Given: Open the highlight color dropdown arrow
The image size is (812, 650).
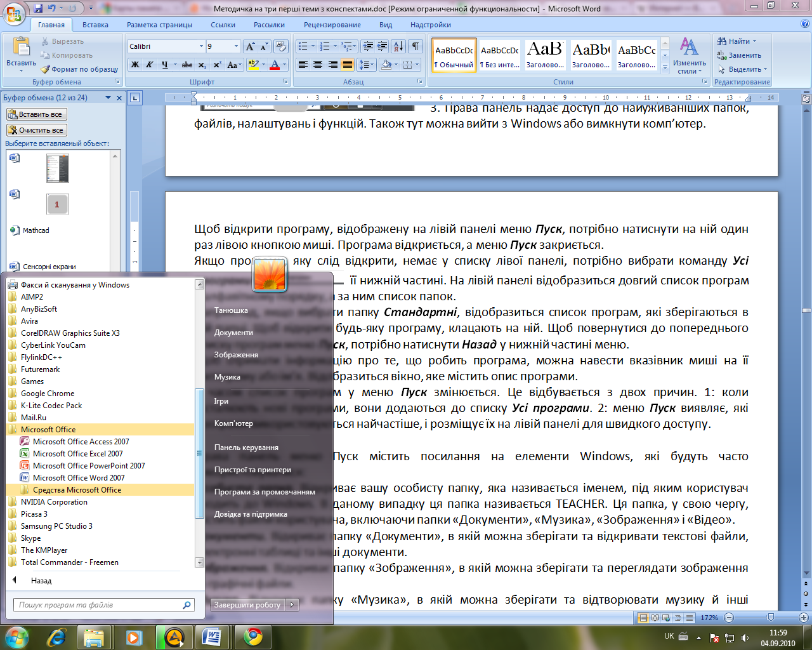Looking at the screenshot, I should pyautogui.click(x=263, y=65).
